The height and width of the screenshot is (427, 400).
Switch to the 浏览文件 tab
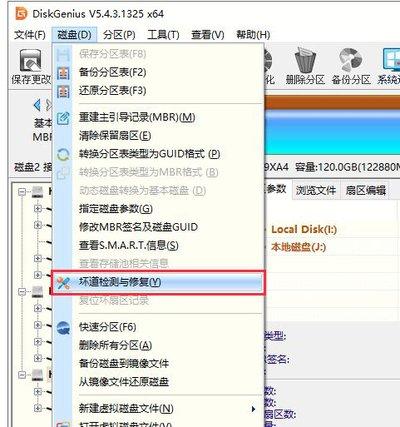click(x=316, y=190)
